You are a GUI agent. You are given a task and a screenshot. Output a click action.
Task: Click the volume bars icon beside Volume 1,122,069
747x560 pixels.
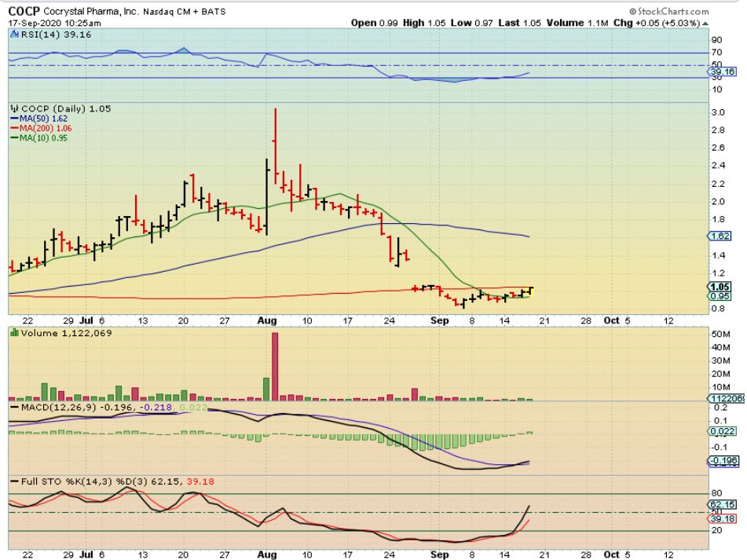tap(14, 333)
